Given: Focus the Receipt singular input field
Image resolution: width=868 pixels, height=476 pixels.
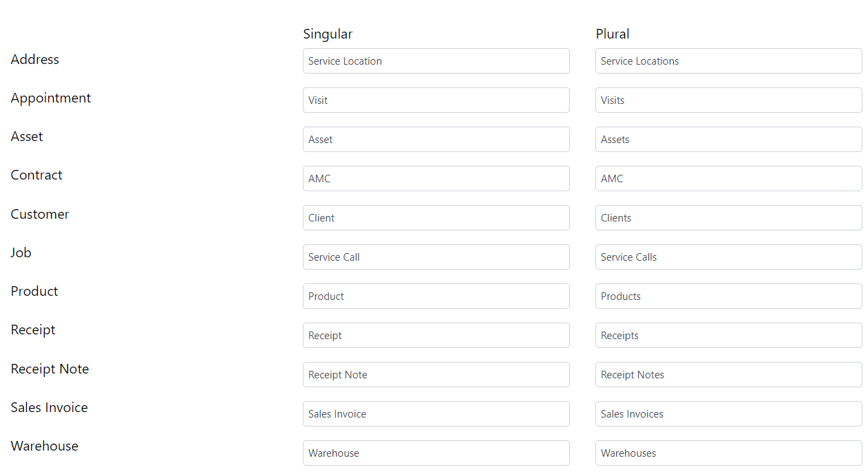Looking at the screenshot, I should click(436, 336).
